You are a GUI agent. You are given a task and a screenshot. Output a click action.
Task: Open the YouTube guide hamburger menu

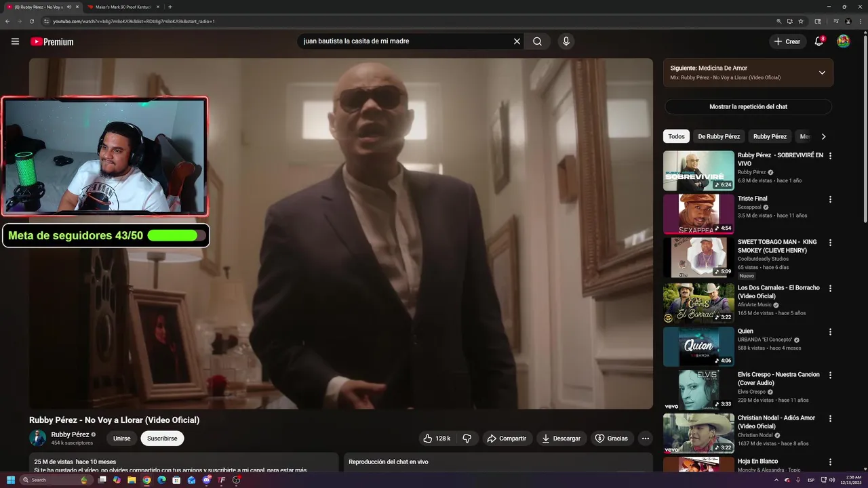(15, 41)
